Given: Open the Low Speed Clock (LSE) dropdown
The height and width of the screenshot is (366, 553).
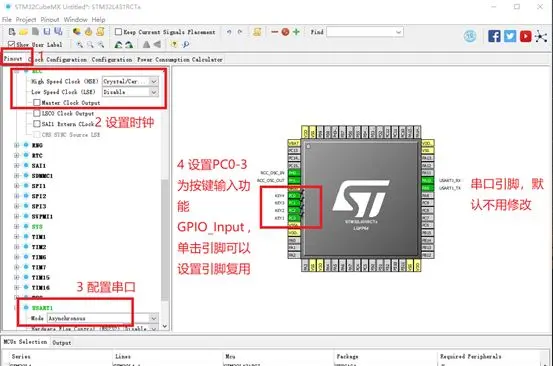Looking at the screenshot, I should tap(130, 92).
